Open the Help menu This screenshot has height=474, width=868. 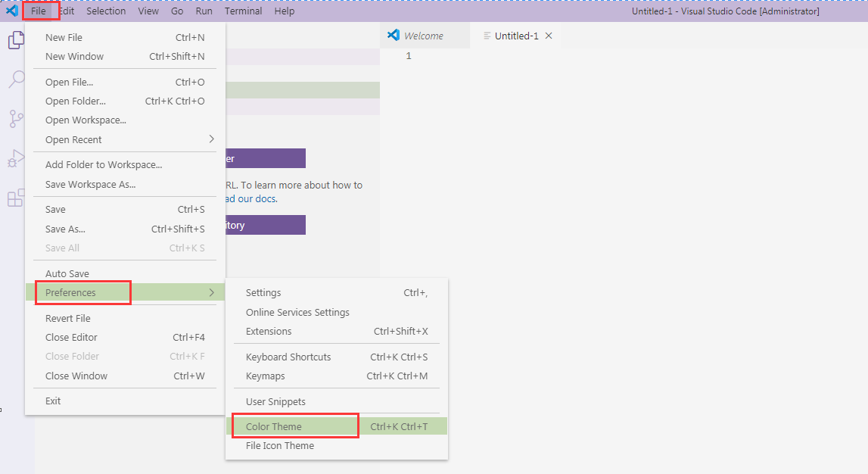tap(285, 11)
